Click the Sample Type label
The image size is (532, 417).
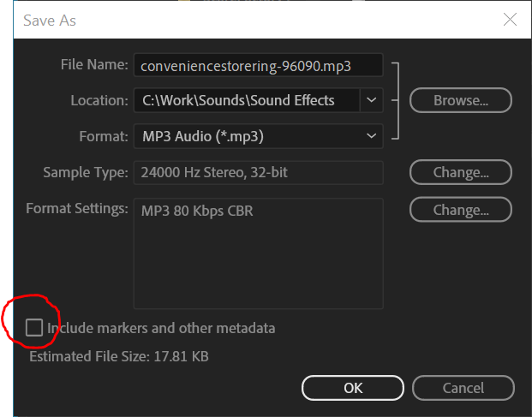click(x=86, y=173)
